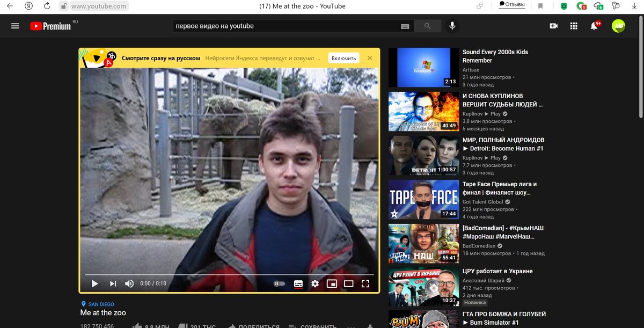Toggle theater mode
644x328 pixels.
[x=349, y=283]
